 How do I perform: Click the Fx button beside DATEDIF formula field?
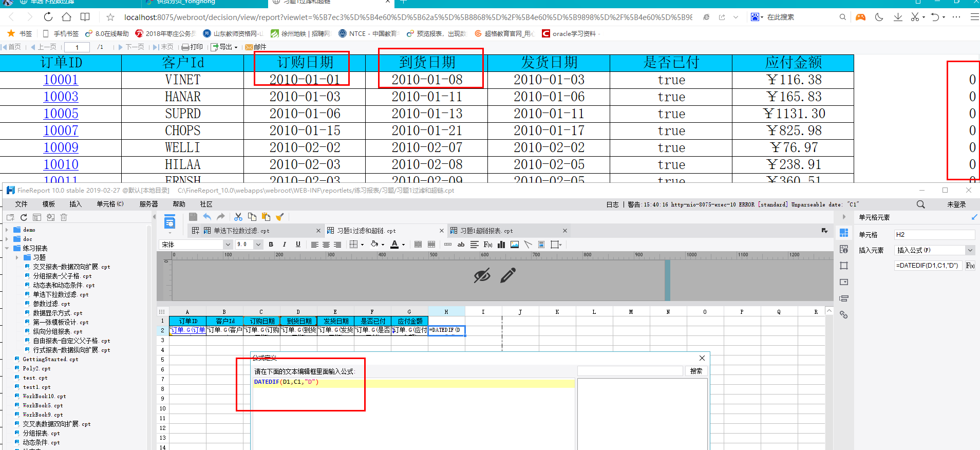(x=970, y=266)
